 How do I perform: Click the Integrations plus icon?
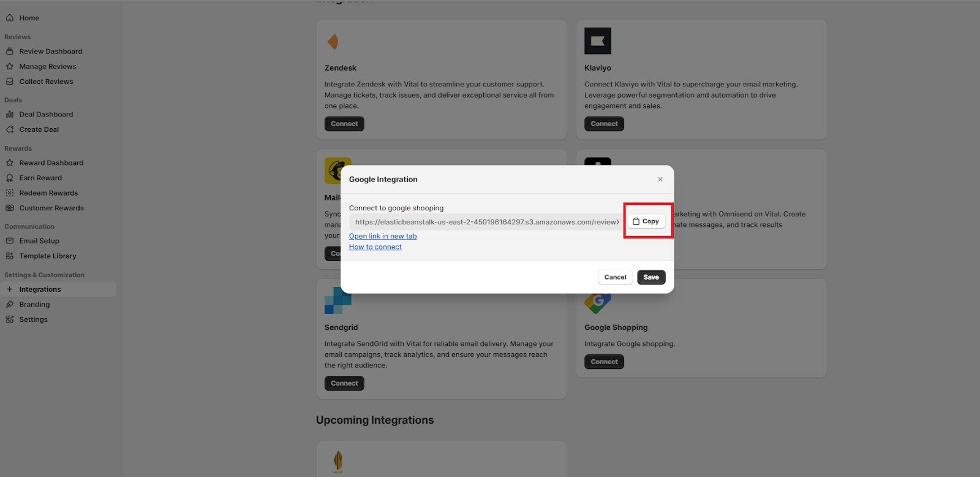tap(10, 289)
